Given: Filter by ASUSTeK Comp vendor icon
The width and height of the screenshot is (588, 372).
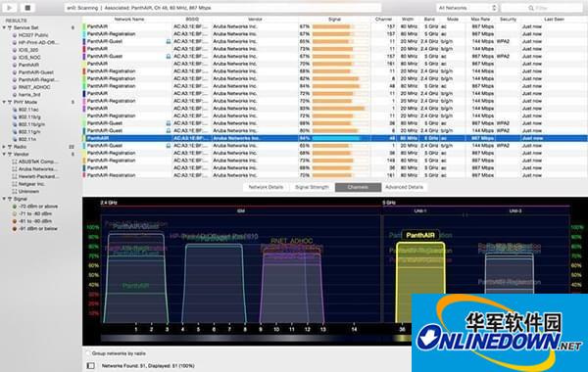Looking at the screenshot, I should [15, 162].
